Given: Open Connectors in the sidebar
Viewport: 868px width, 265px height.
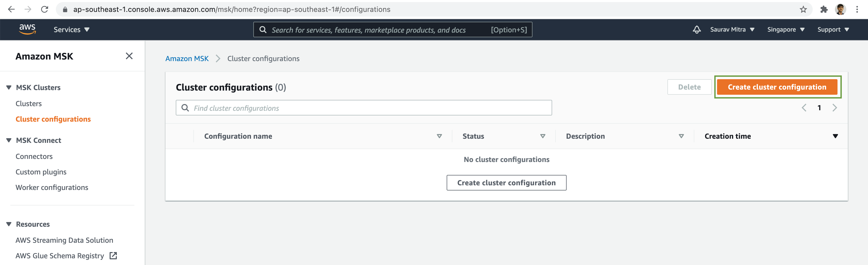Looking at the screenshot, I should point(34,156).
